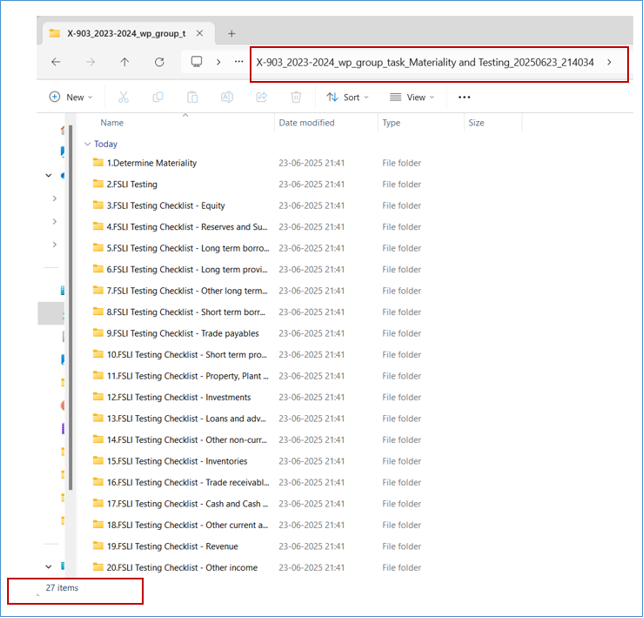Open the See more ellipsis menu

[464, 97]
